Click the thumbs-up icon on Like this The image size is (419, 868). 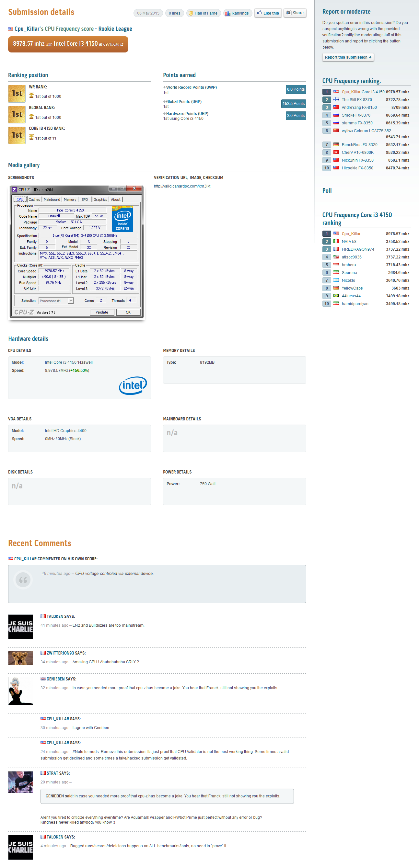259,13
